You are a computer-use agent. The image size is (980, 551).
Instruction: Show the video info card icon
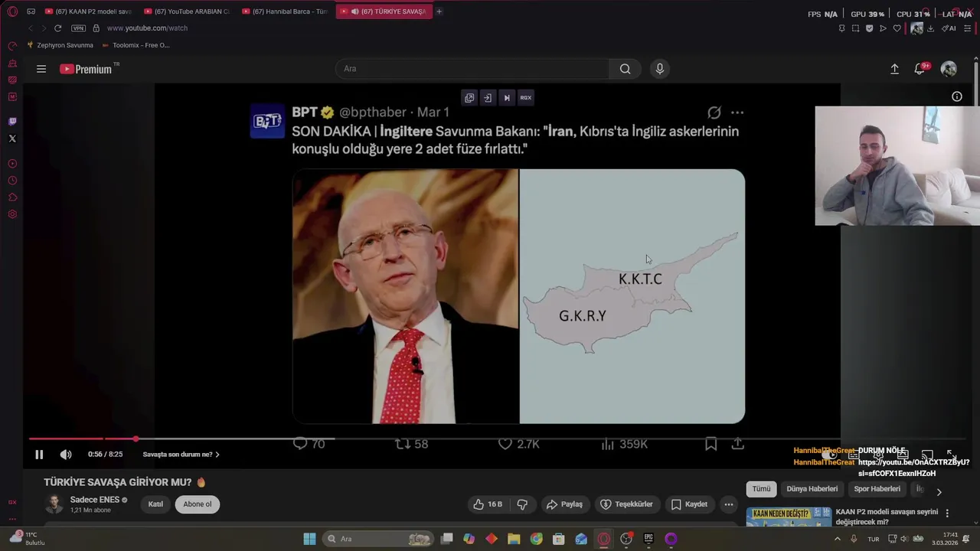957,96
